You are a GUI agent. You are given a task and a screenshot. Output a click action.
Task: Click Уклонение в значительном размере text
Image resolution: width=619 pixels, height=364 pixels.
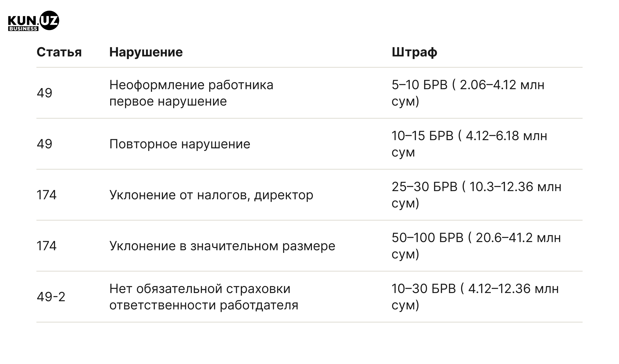pyautogui.click(x=222, y=246)
